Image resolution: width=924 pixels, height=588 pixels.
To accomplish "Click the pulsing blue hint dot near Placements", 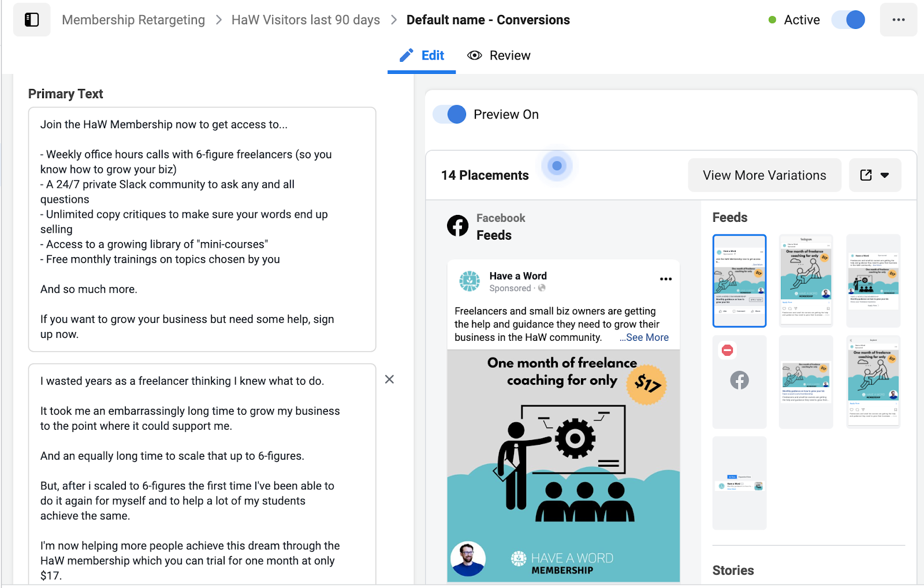I will pos(557,166).
